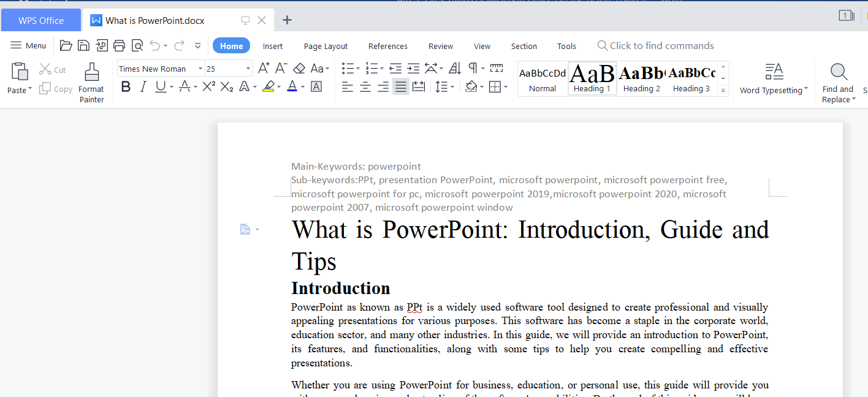The image size is (868, 397).
Task: Open the font size dropdown
Action: point(248,69)
